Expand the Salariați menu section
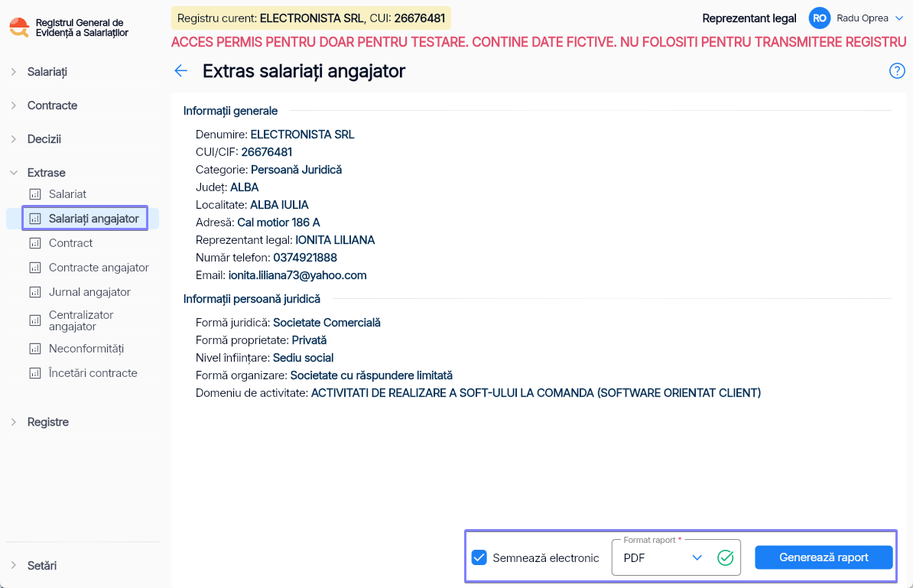Image resolution: width=913 pixels, height=588 pixels. 14,72
